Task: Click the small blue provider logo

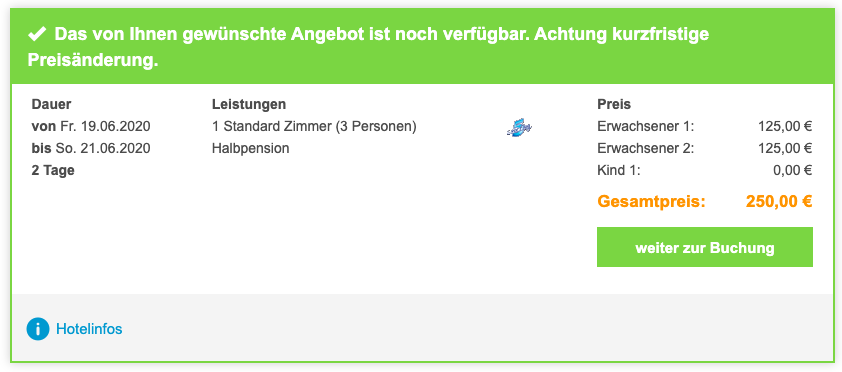Action: 519,128
